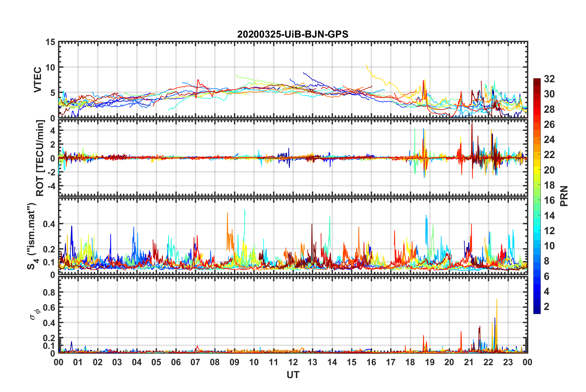The width and height of the screenshot is (586, 392).
Task: Select tick label 26 on the PRN colorbar
Action: point(549,125)
